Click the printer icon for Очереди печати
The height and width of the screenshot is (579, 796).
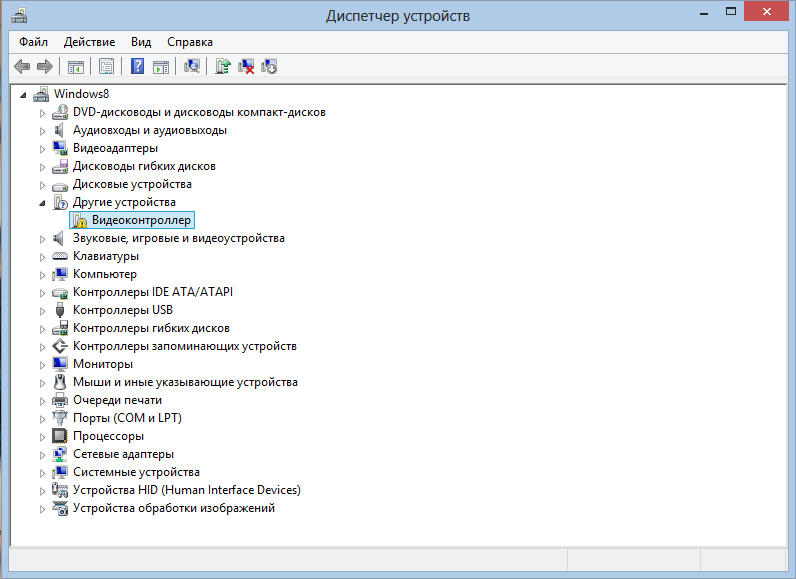pos(60,400)
